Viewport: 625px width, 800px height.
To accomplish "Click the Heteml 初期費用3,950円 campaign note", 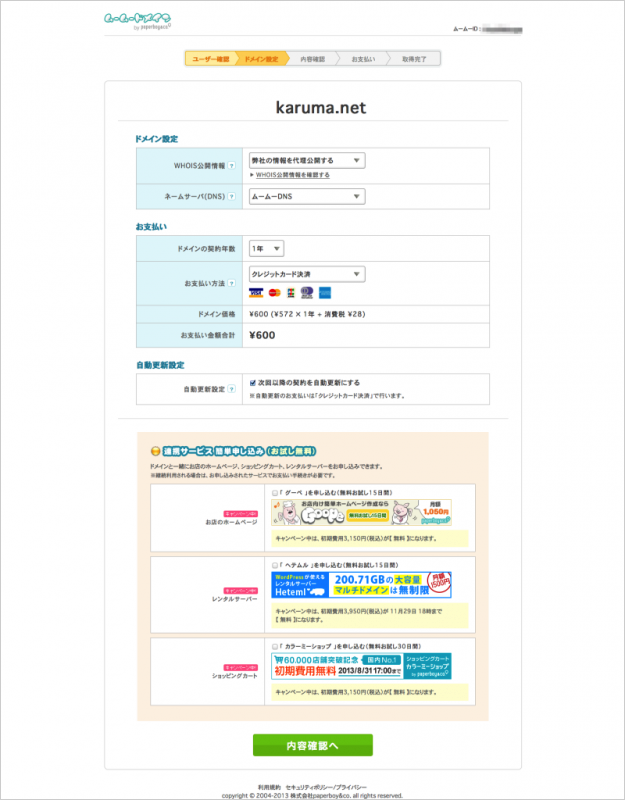I will coord(369,615).
